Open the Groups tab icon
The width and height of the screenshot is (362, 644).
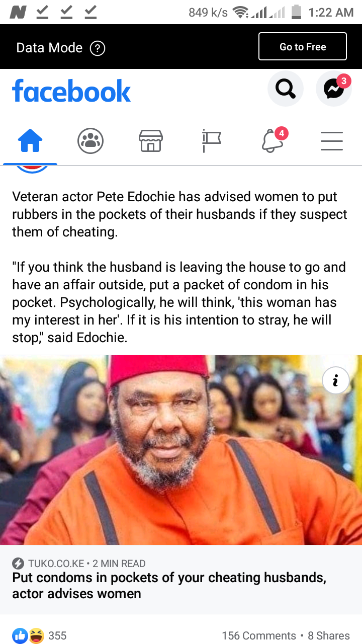[x=90, y=141]
